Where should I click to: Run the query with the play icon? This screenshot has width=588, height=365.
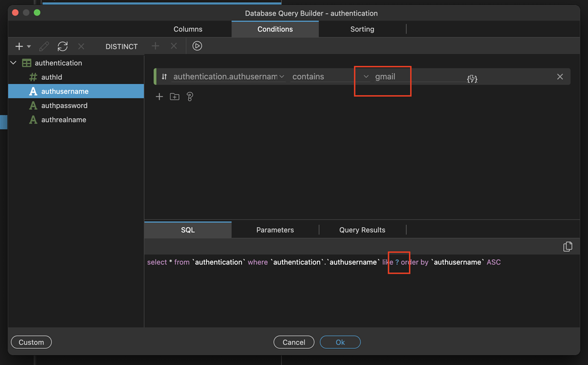197,46
